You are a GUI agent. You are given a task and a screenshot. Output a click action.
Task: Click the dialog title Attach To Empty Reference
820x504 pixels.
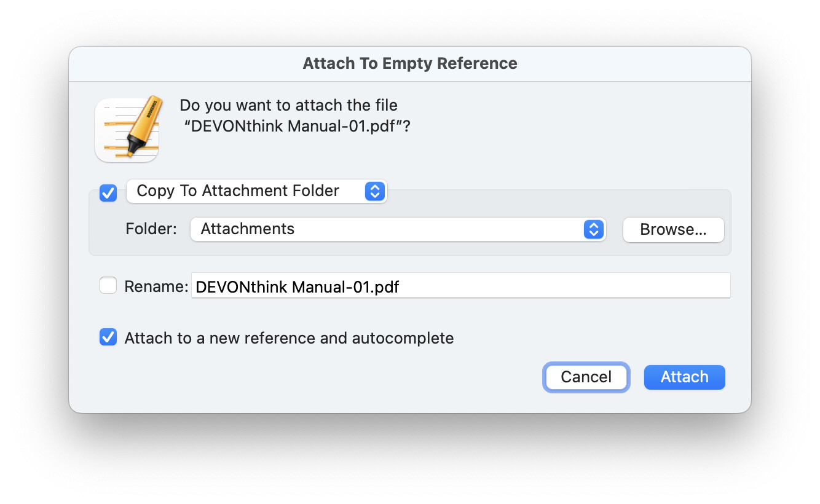tap(410, 63)
